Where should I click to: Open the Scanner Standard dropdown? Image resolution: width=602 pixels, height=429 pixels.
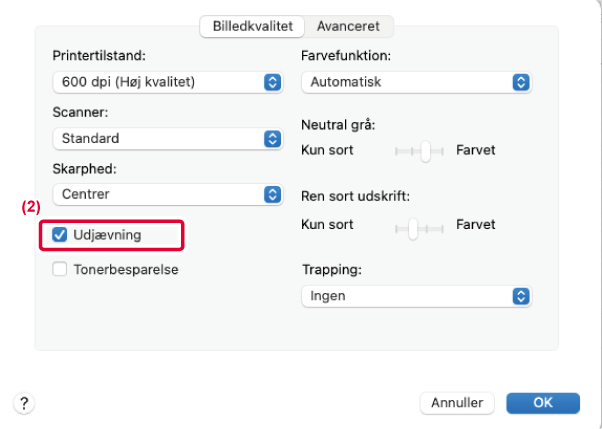point(160,138)
